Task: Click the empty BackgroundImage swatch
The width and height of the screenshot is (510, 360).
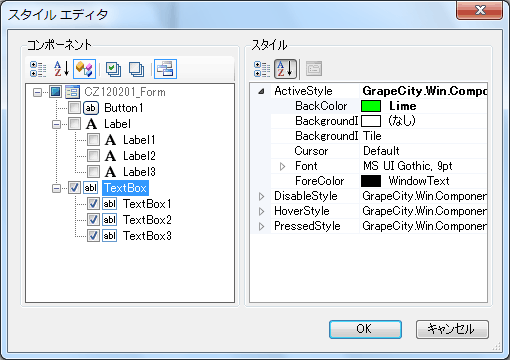Action: coord(371,121)
